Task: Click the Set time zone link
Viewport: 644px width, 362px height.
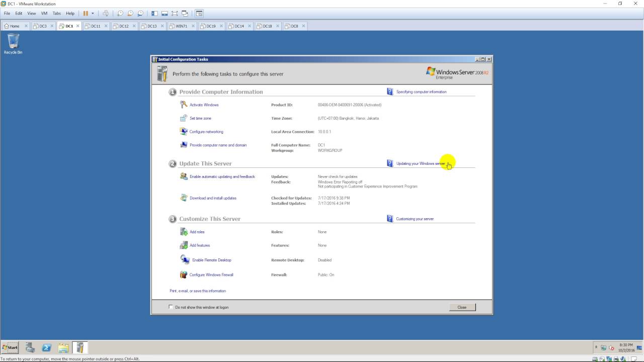Action: [x=200, y=119]
